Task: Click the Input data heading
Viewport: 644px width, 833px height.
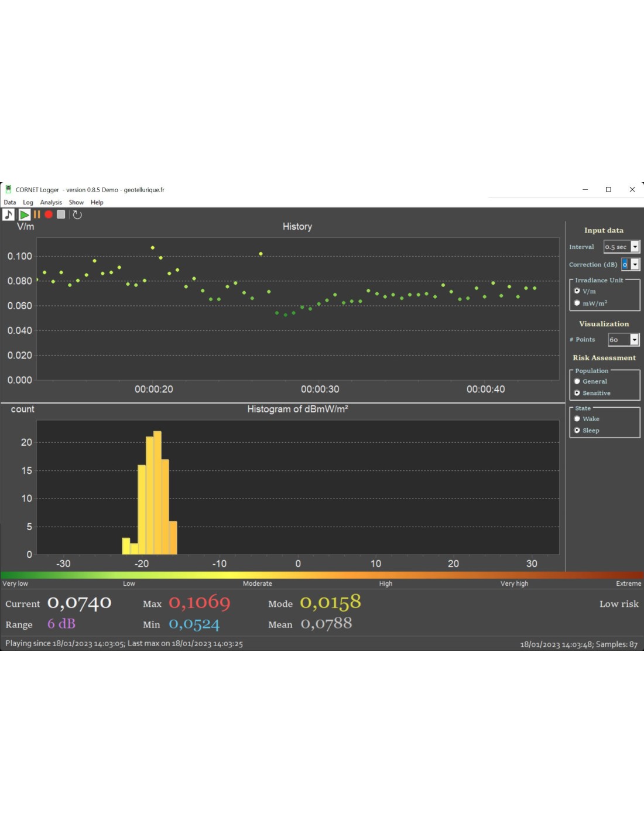Action: point(604,231)
